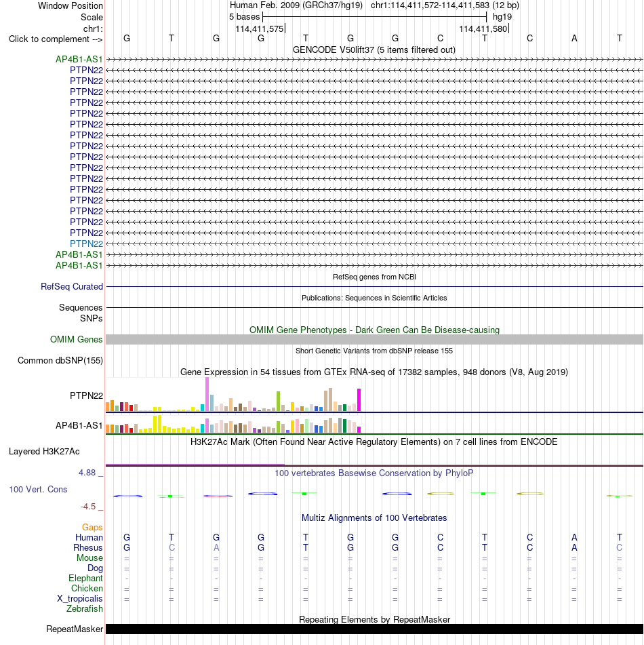Viewport: 644px width, 645px height.
Task: Click the OMIM Genes label
Action: [x=76, y=339]
